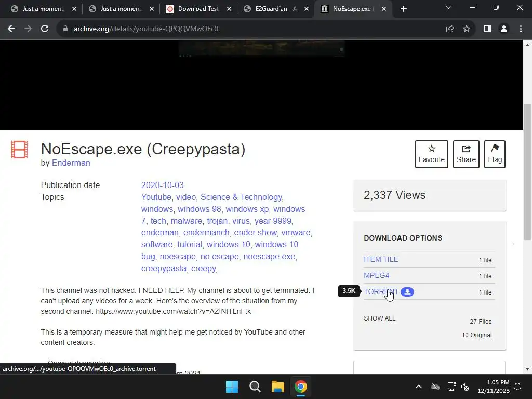Open the endermanch topic link
Image resolution: width=532 pixels, height=399 pixels.
[x=206, y=232]
